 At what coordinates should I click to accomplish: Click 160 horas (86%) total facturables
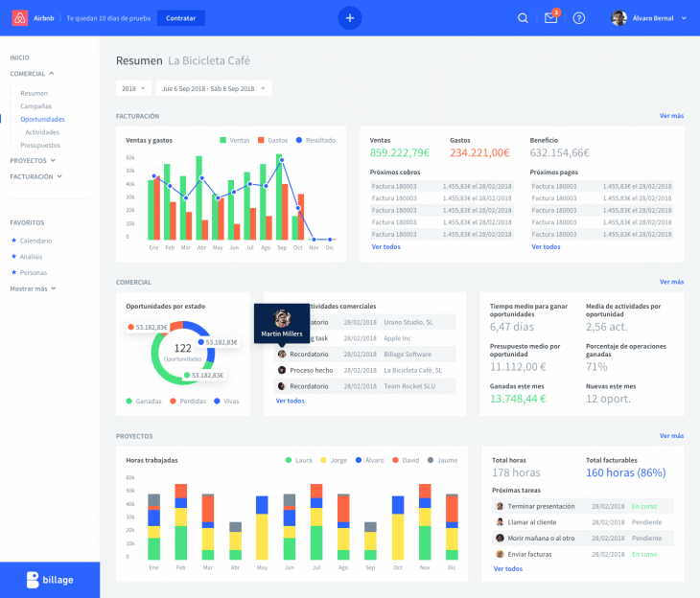pos(625,473)
